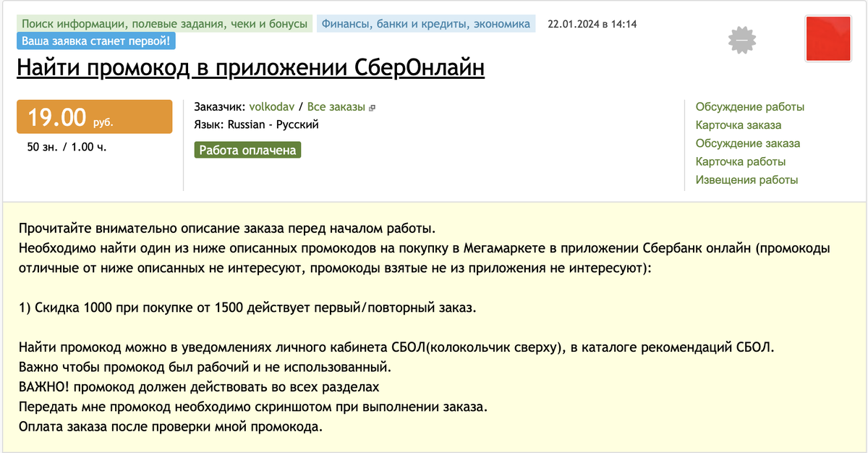Click the line 'ВАЖНО! промокод должен действовать во всех разделах'

200,386
